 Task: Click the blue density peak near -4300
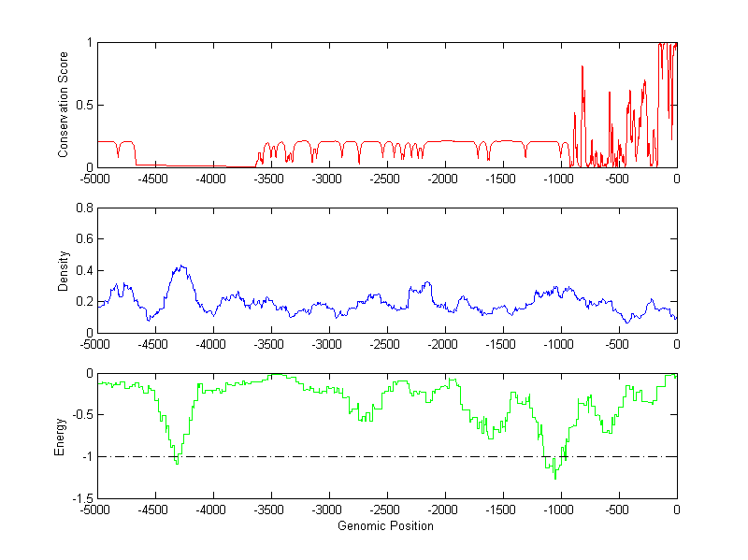click(180, 266)
